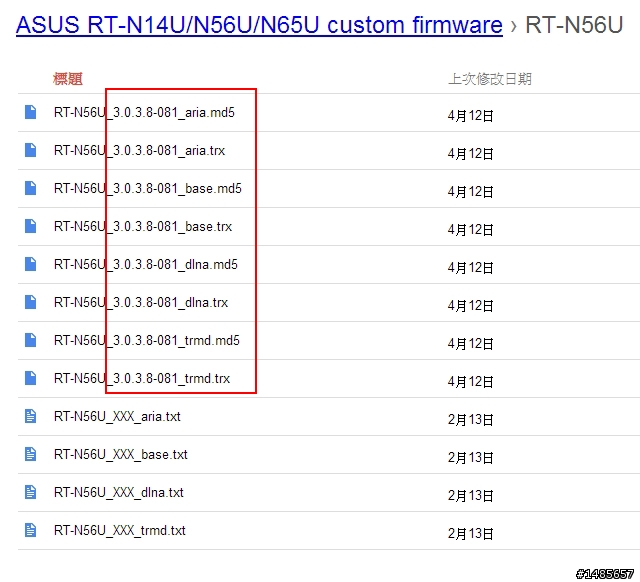Click 4月12日 date in aria.md5 row
This screenshot has height=582, width=640.
click(471, 116)
